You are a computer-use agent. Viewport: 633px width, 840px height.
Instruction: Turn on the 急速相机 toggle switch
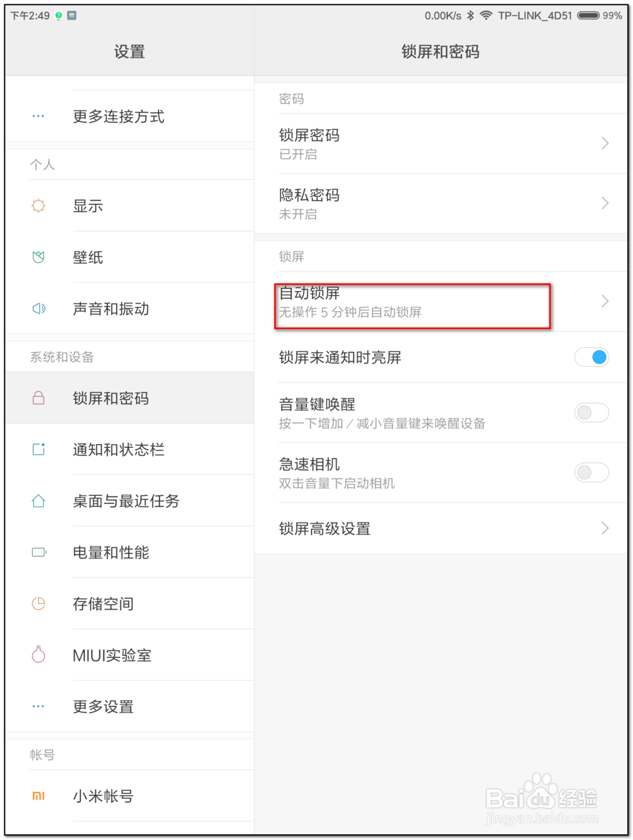pos(591,472)
